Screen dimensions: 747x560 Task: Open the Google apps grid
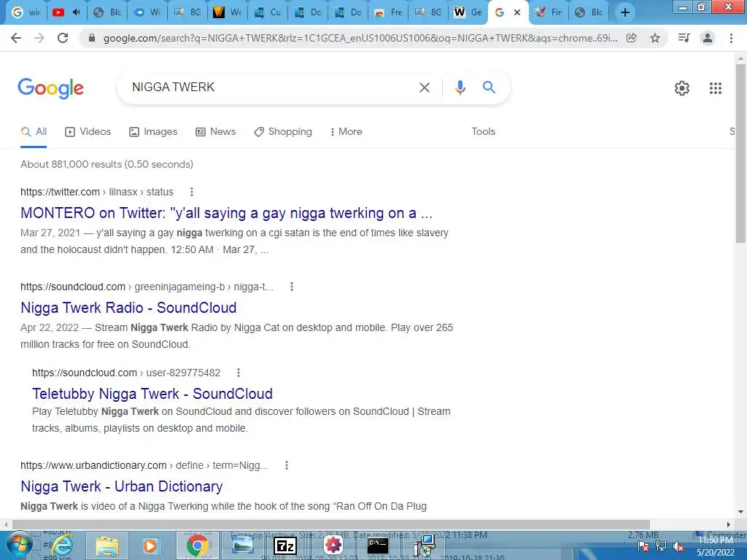pyautogui.click(x=715, y=88)
